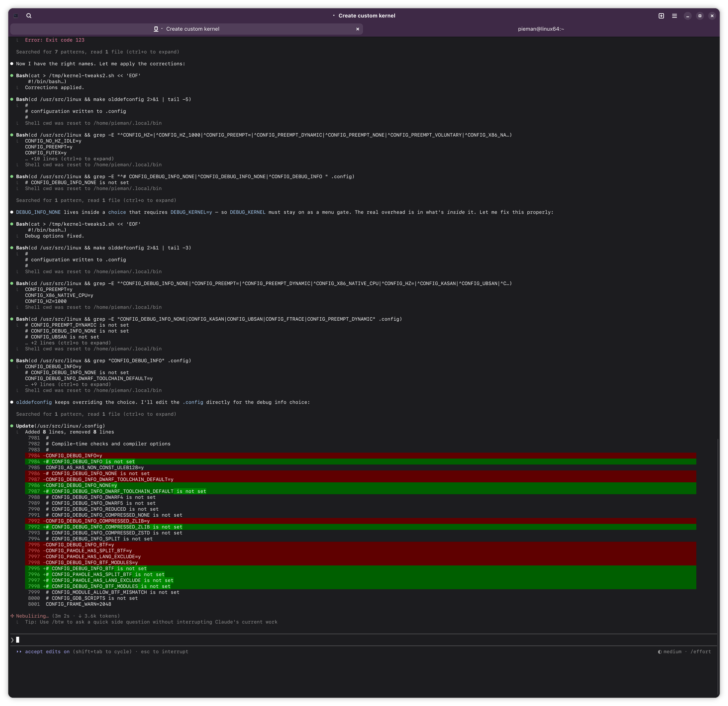Switch to the pieman@linux64:~ tab

click(x=541, y=29)
